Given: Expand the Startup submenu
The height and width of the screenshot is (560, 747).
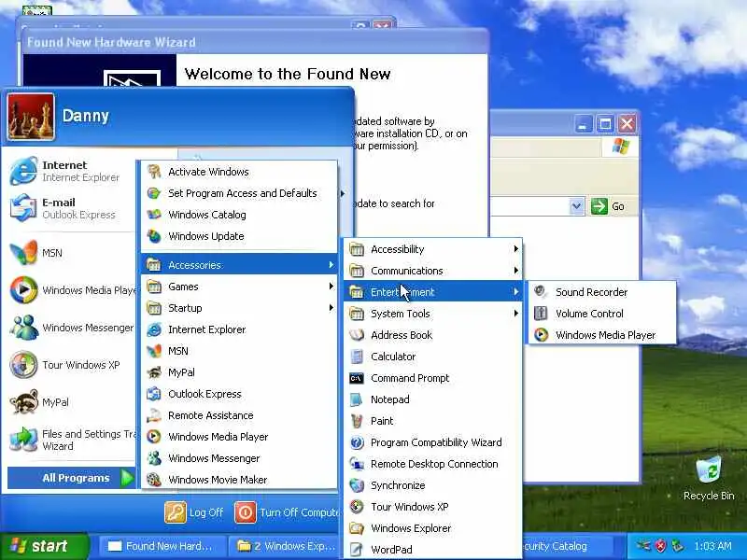Looking at the screenshot, I should 239,308.
